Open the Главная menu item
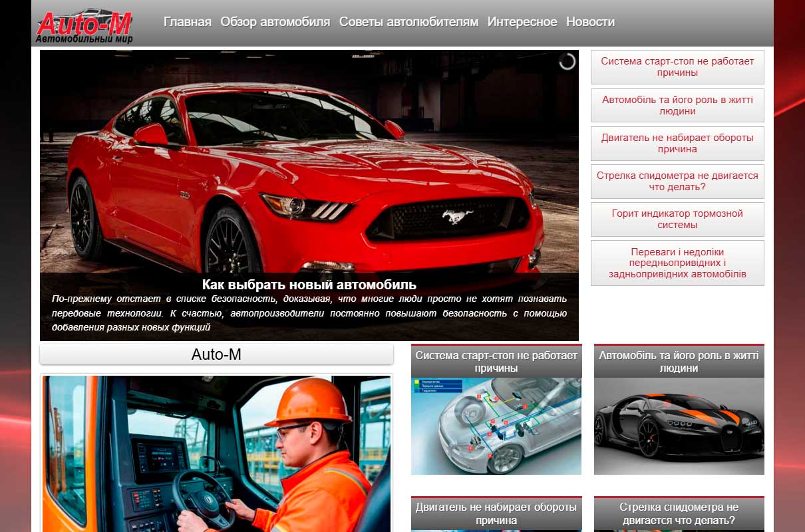Screen dimensions: 805x532 click(186, 21)
